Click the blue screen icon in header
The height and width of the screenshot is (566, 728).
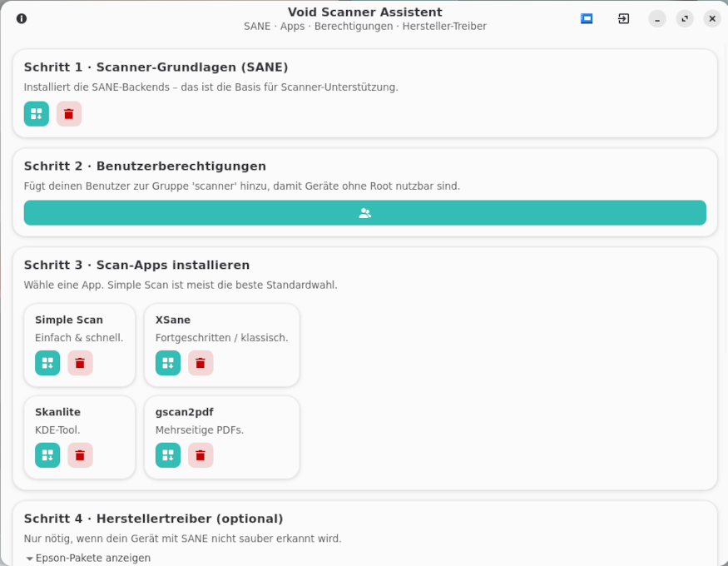tap(587, 18)
